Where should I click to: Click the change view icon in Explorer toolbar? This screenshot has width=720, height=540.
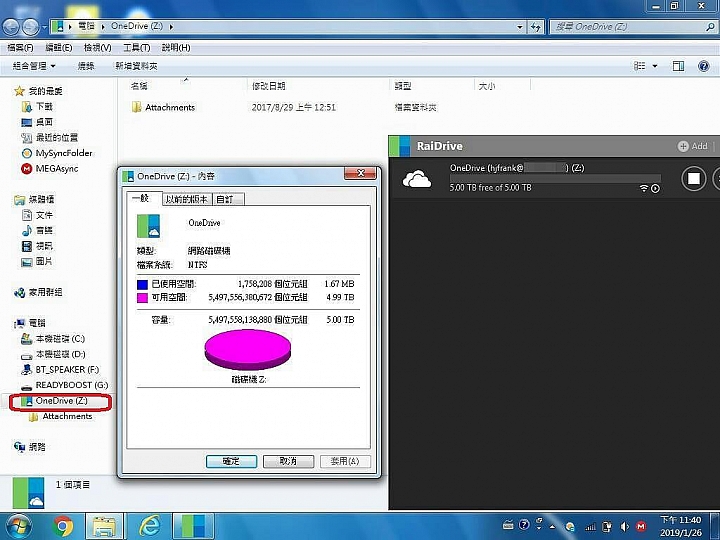639,66
